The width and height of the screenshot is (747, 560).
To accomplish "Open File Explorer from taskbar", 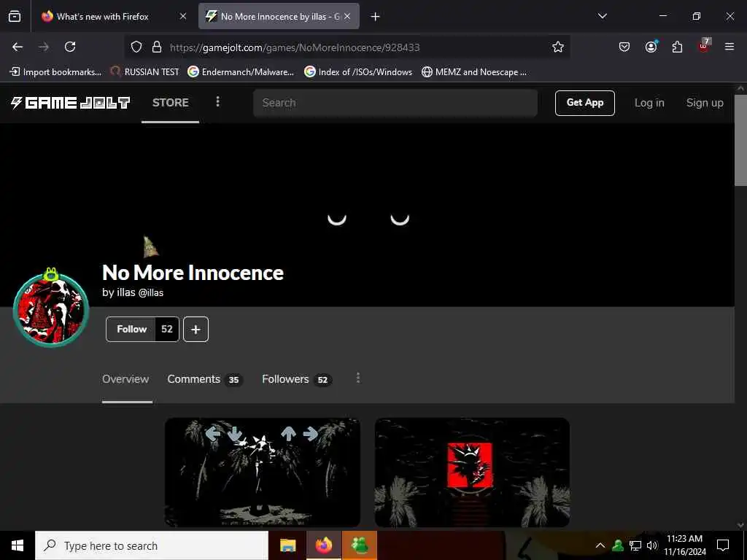I will tap(287, 545).
